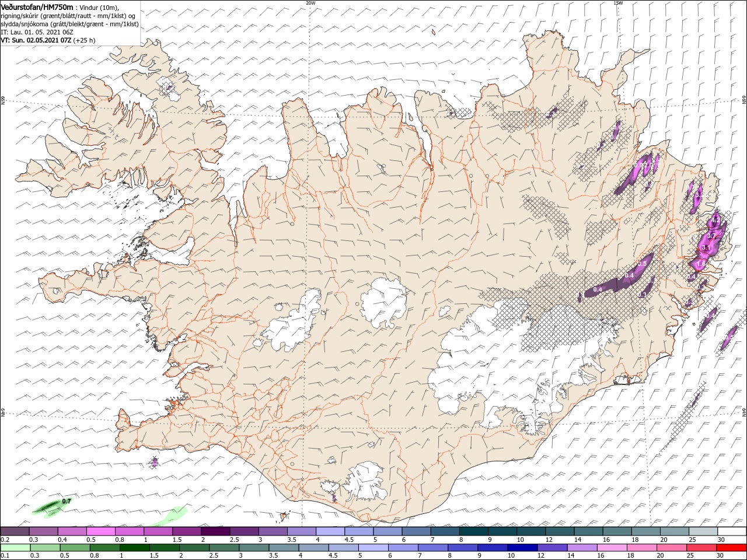Pick the 1.5 purple swatch in snow scale
The width and height of the screenshot is (747, 560).
[187, 531]
